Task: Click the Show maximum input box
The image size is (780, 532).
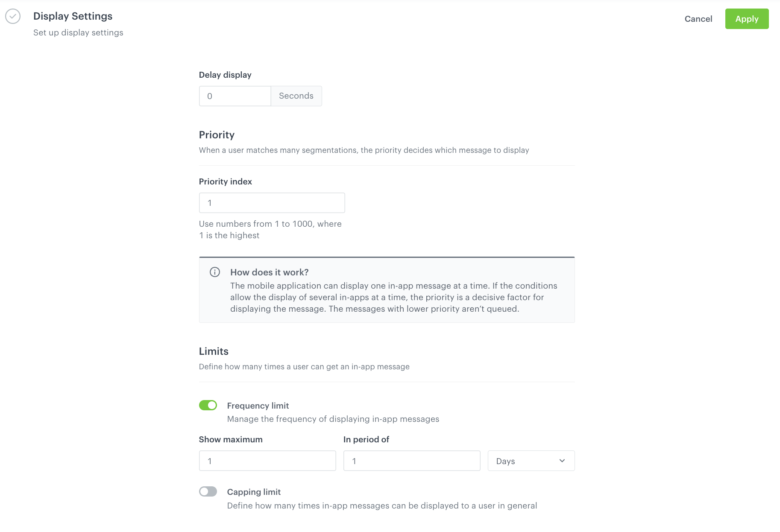Action: (267, 461)
